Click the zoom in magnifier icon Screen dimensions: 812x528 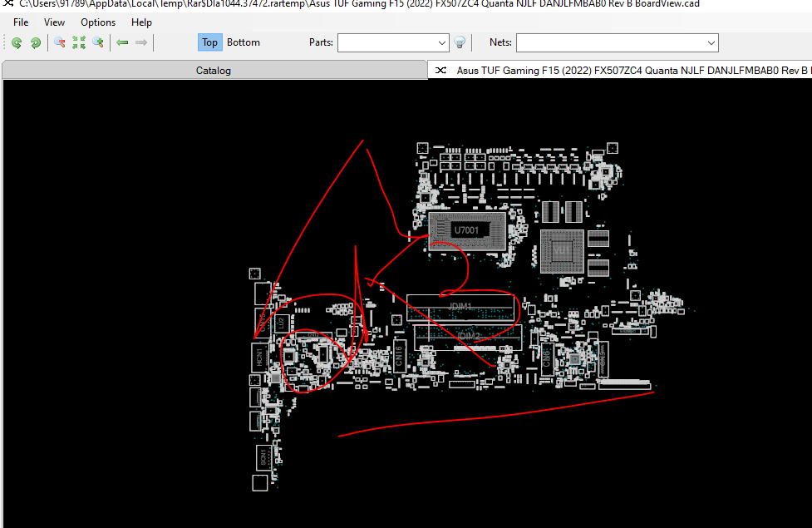[98, 42]
